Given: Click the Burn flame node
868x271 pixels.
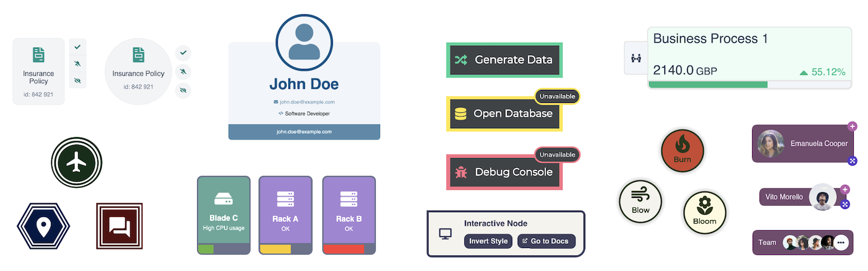Looking at the screenshot, I should [x=682, y=149].
